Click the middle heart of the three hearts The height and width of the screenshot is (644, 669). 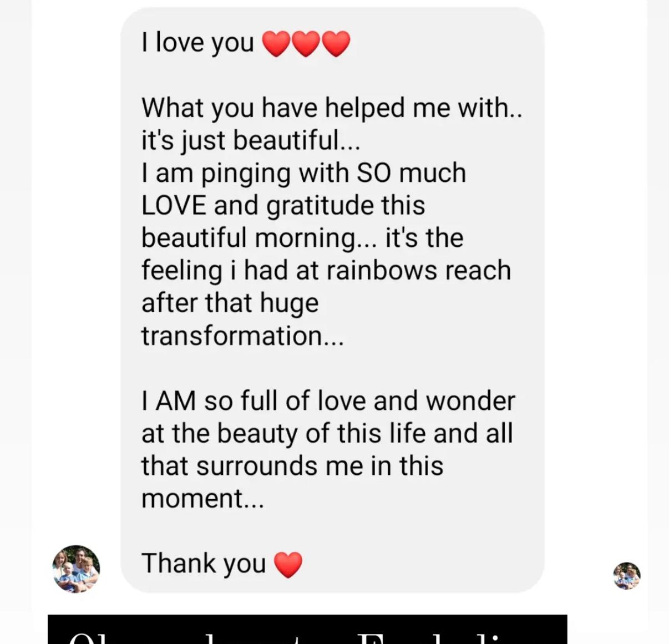pyautogui.click(x=306, y=44)
